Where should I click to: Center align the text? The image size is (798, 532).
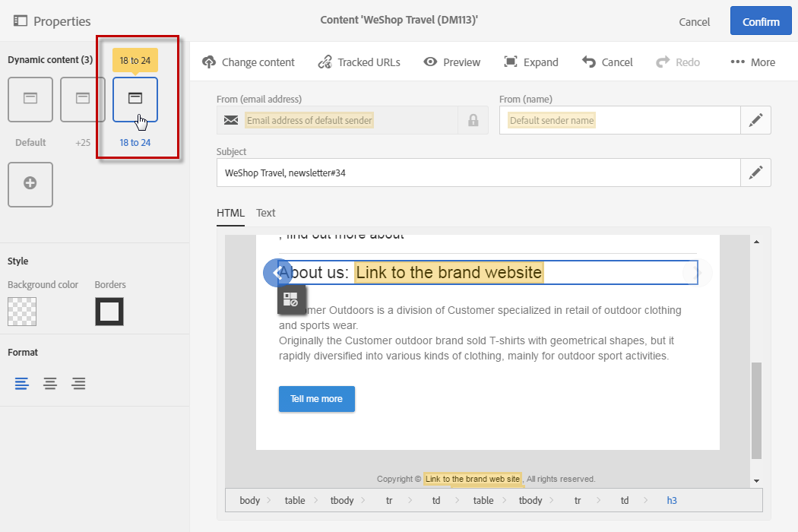click(x=50, y=383)
